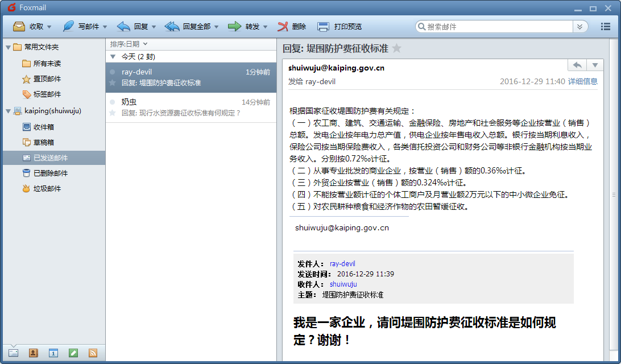
Task: Select the Drafts (草稿箱) folder
Action: click(x=43, y=142)
